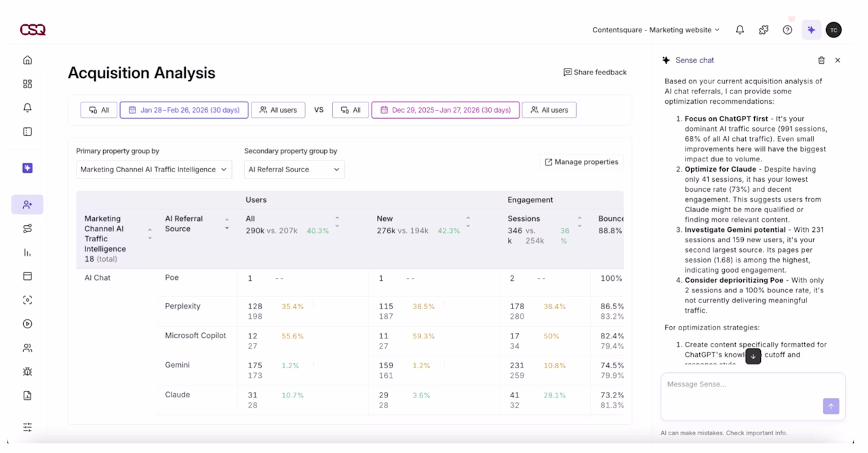The width and height of the screenshot is (868, 453).
Task: Sort by AI Referral Source column arrows
Action: [226, 224]
